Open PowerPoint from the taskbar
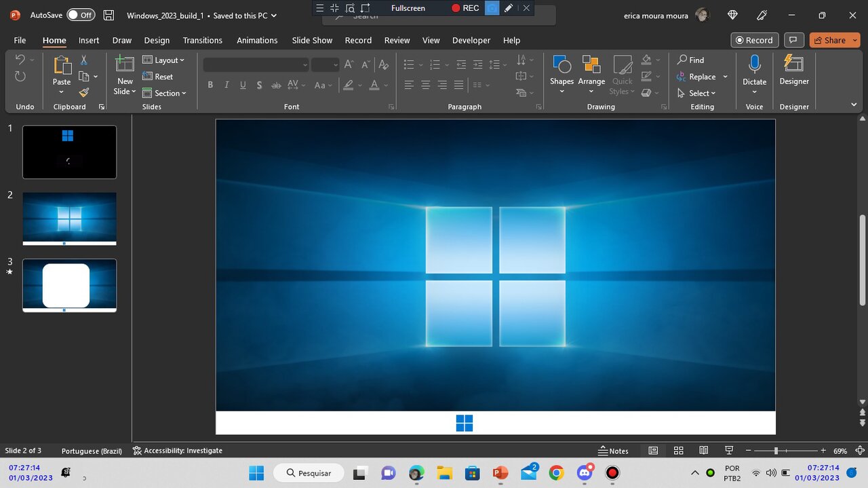868x488 pixels. click(x=500, y=473)
